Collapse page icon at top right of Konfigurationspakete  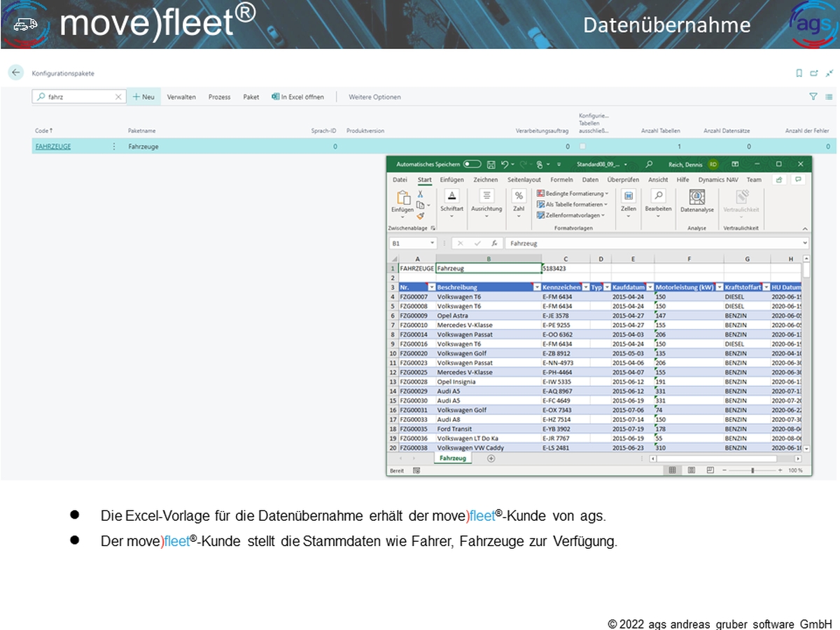829,73
